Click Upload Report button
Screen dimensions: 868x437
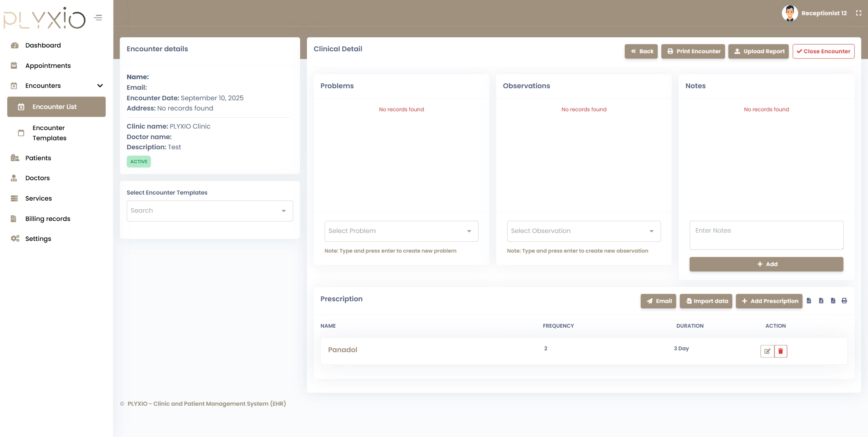pos(758,51)
